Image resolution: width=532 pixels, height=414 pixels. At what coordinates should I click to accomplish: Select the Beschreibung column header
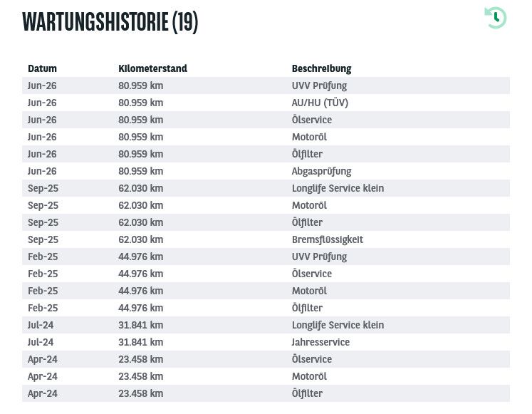click(321, 68)
